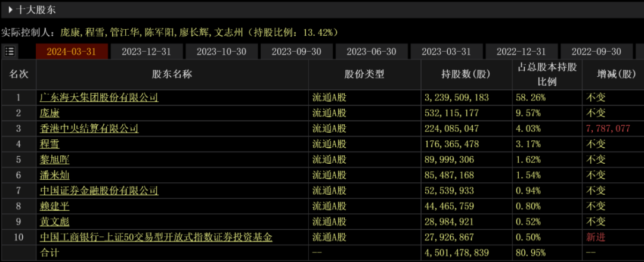The width and height of the screenshot is (644, 262).
Task: Click rank number 10 cell
Action: coord(18,238)
